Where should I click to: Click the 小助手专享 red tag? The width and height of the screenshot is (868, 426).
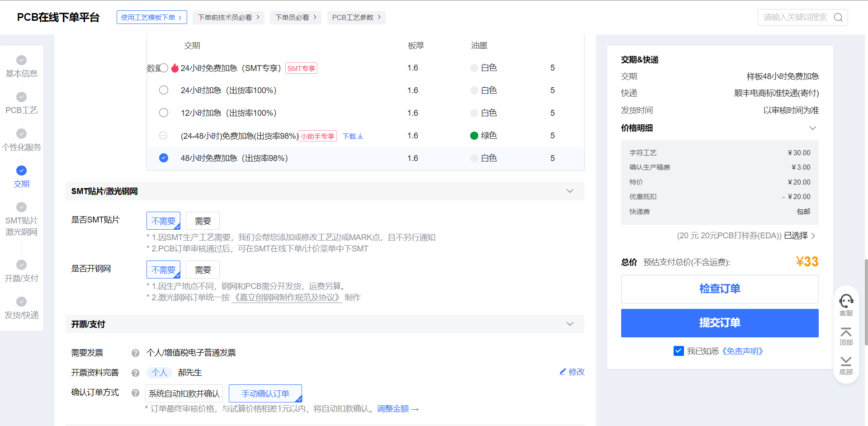click(x=318, y=136)
